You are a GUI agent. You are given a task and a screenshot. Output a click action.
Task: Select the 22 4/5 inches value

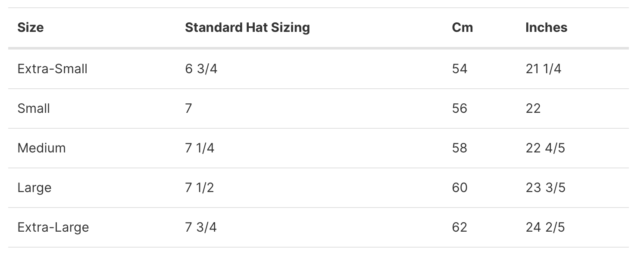click(x=545, y=148)
